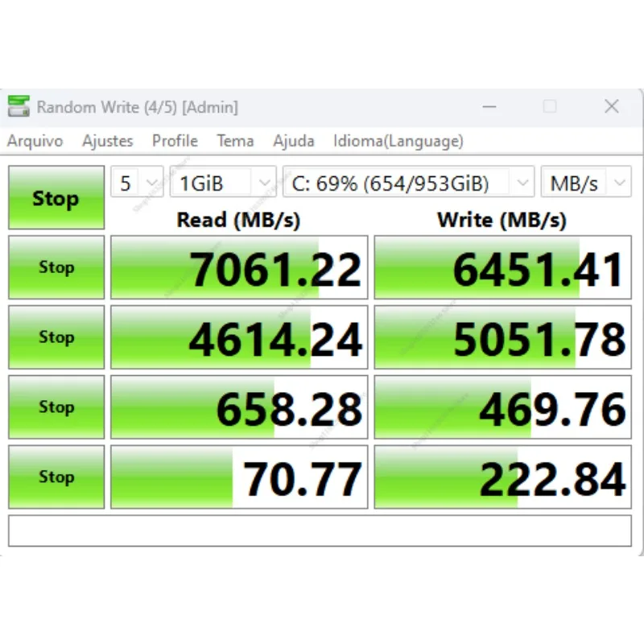644x644 pixels.
Task: Click the large top Stop button
Action: click(56, 197)
